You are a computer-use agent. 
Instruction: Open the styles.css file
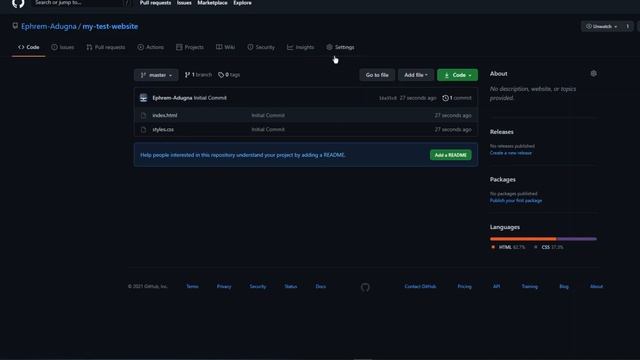click(x=163, y=129)
